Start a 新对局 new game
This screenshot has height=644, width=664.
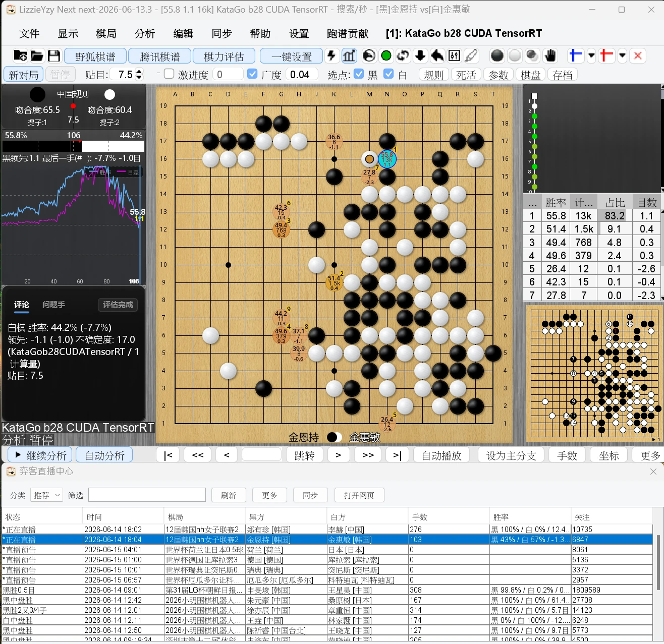coord(24,75)
